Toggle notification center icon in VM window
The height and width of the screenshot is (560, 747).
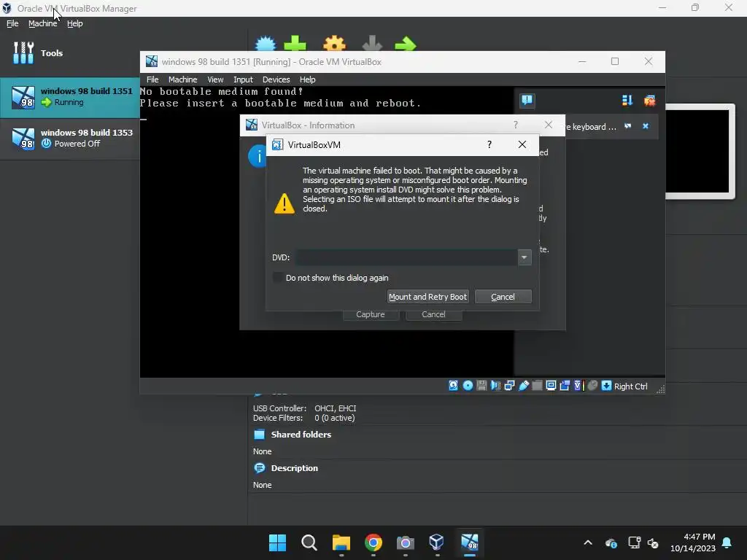[x=527, y=101]
